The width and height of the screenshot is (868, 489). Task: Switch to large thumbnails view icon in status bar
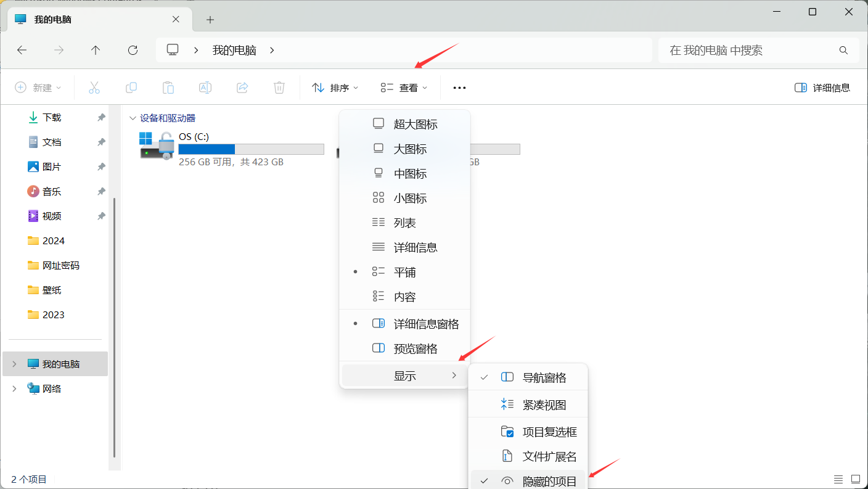point(856,479)
